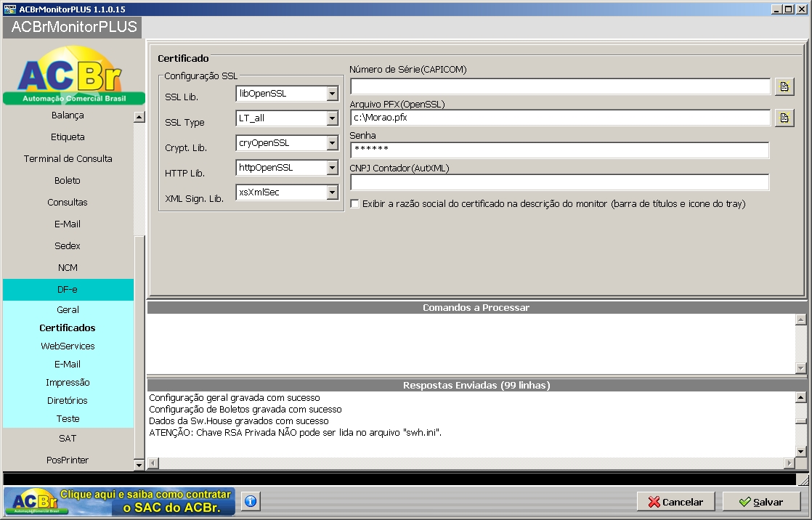
Task: Click Comandos a Processar scroll up arrow
Action: 800,320
